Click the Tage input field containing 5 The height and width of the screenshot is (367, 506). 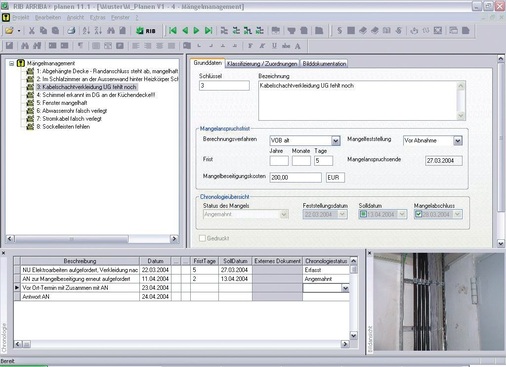[323, 161]
